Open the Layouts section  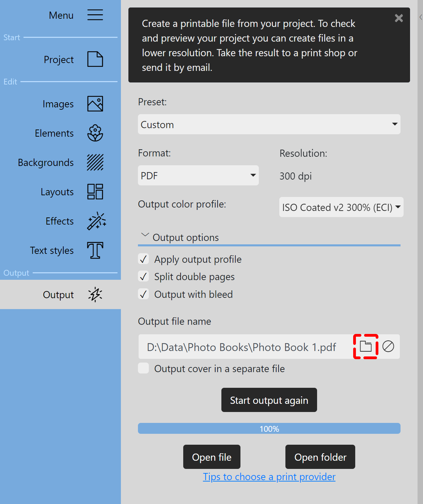click(x=57, y=192)
